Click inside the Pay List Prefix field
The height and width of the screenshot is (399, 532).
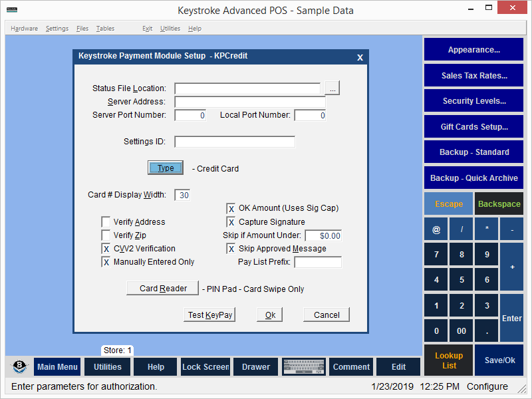click(318, 261)
